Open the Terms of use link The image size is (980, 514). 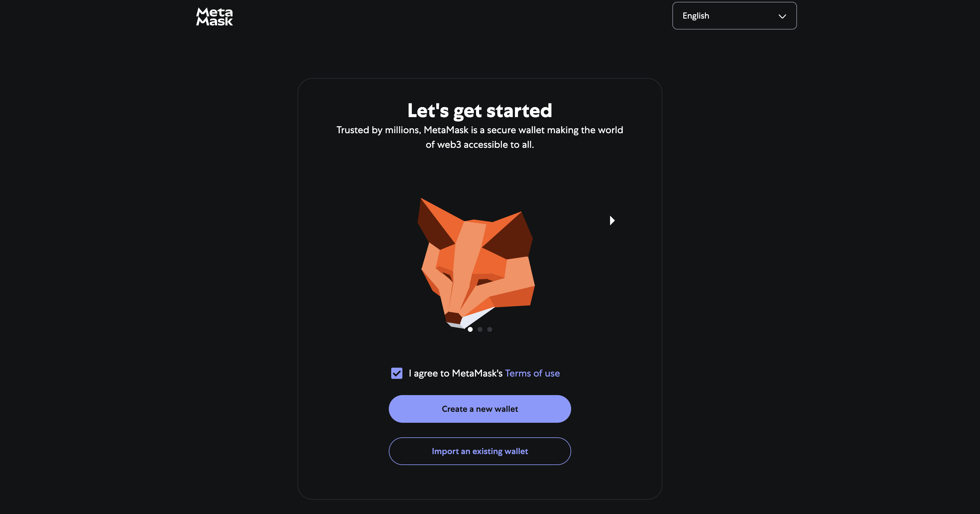[x=532, y=373]
